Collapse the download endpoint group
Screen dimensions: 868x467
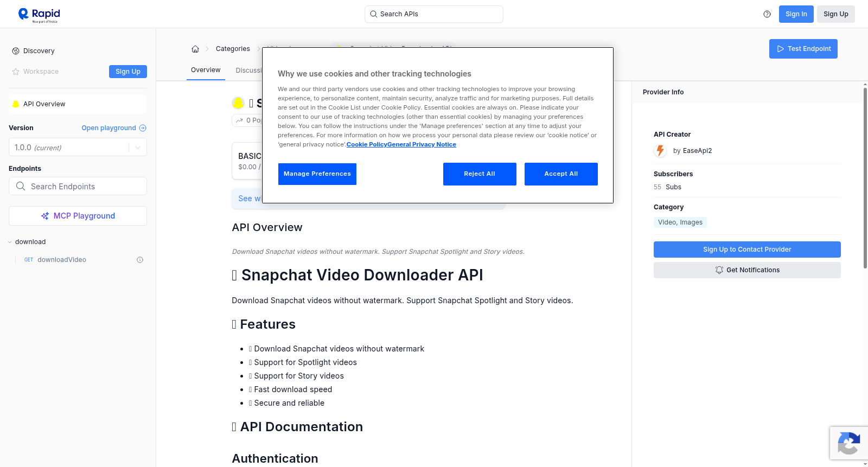click(x=10, y=242)
